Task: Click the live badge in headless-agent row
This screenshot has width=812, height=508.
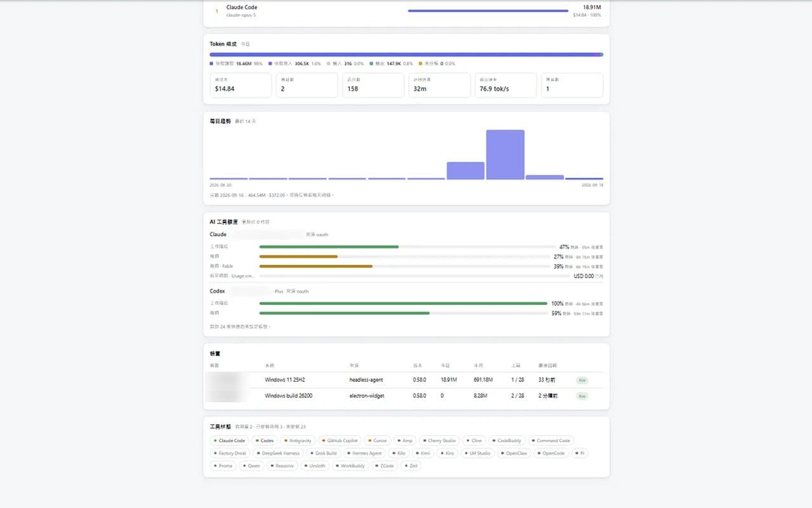Action: click(582, 380)
